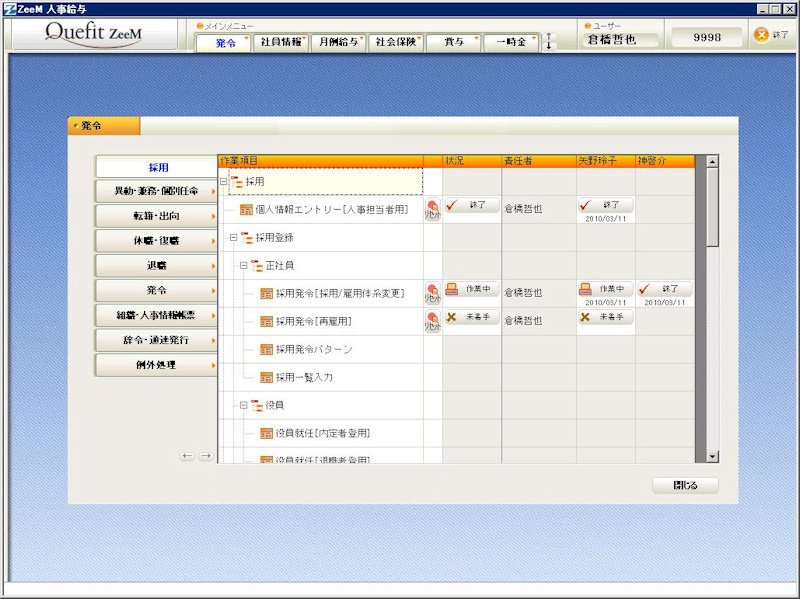The width and height of the screenshot is (800, 599).
Task: Open 採用一覧入力 tree item
Action: [x=304, y=378]
